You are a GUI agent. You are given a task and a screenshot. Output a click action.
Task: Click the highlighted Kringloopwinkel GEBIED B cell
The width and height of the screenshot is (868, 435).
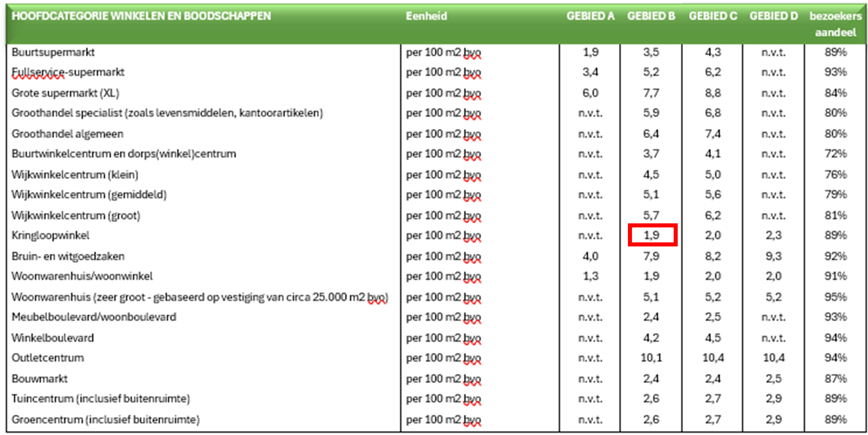652,235
